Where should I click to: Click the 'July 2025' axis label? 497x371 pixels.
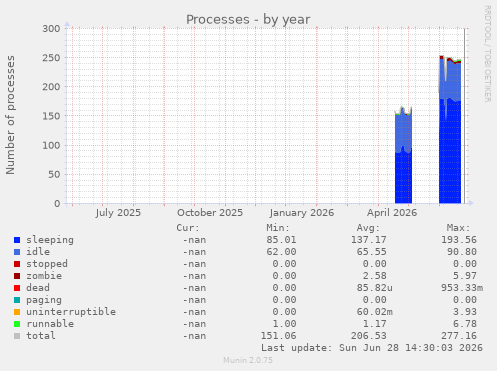pos(118,213)
